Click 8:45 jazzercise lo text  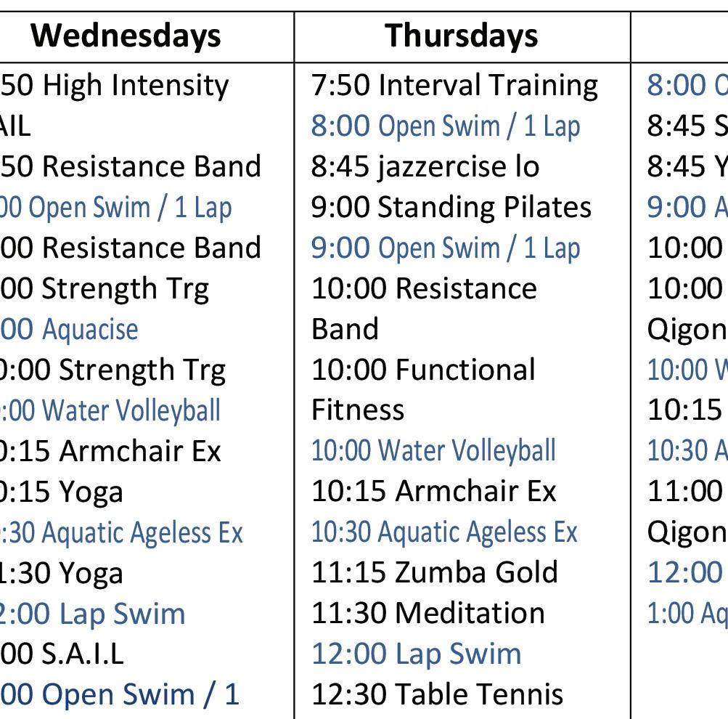click(x=425, y=167)
